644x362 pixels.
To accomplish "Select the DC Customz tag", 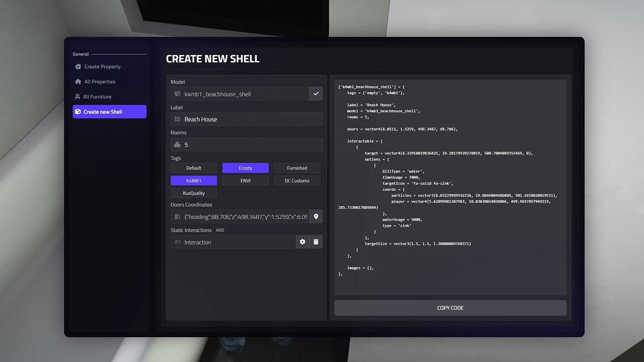I will pyautogui.click(x=297, y=181).
